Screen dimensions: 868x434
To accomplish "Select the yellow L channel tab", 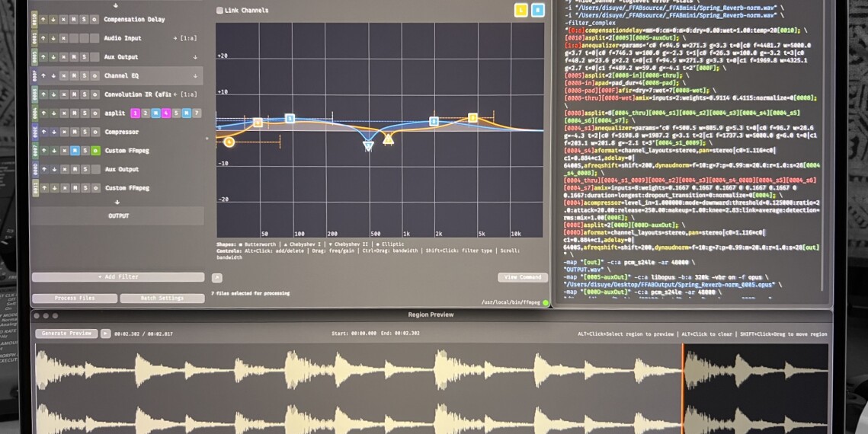I will tap(520, 10).
